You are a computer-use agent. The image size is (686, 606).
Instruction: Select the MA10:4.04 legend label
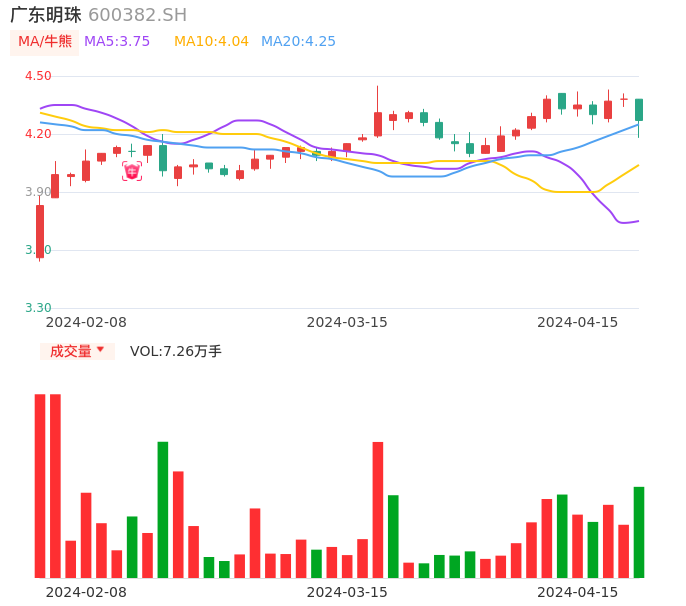click(211, 42)
